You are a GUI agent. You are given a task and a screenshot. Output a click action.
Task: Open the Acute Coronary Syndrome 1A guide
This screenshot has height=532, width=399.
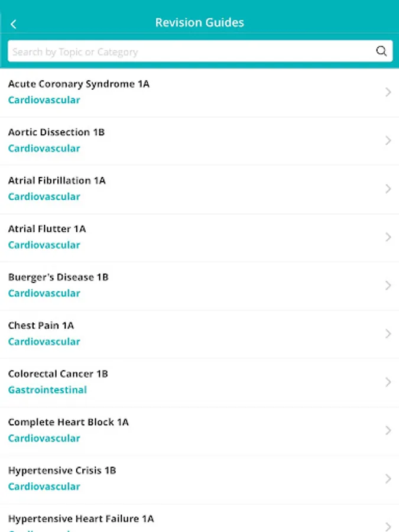click(200, 92)
